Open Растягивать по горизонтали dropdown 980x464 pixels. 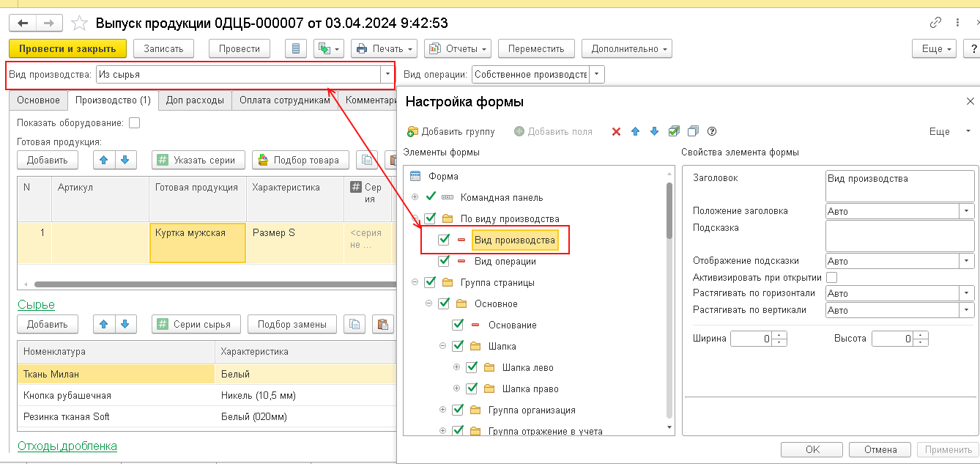pos(967,293)
